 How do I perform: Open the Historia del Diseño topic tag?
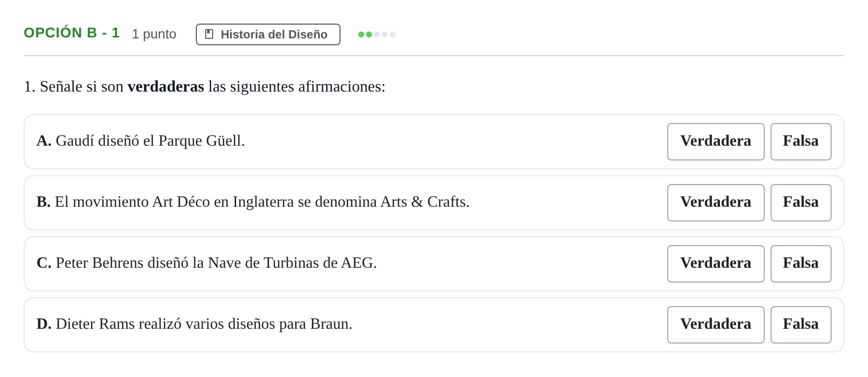click(x=268, y=34)
